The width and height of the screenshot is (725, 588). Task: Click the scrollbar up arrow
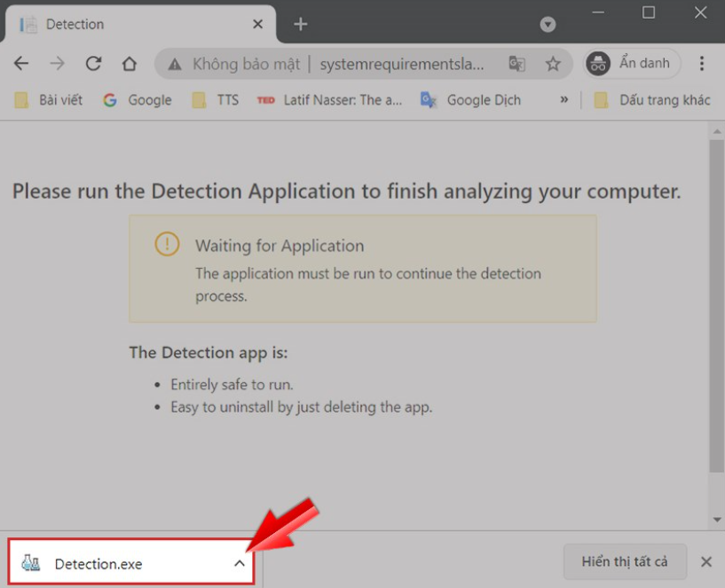coord(717,132)
